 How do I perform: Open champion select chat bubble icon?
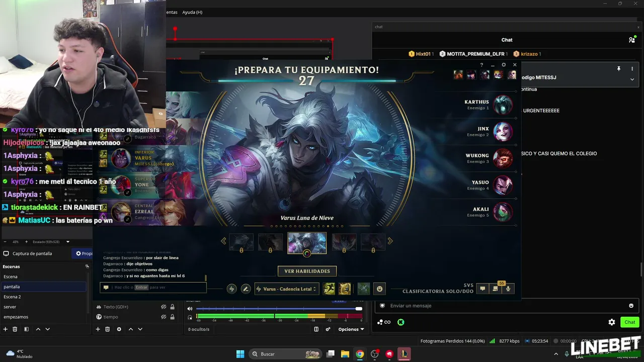click(482, 289)
